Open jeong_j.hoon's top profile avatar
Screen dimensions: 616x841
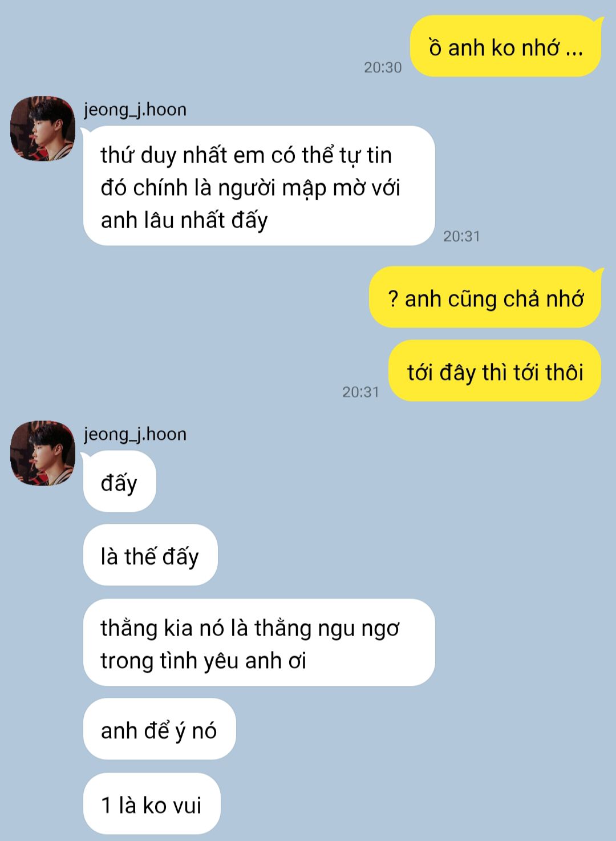click(43, 128)
